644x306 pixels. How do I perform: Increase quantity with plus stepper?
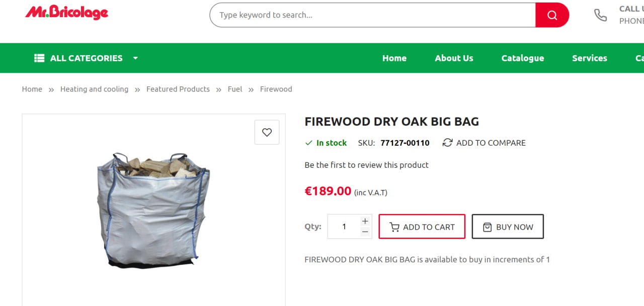(365, 221)
